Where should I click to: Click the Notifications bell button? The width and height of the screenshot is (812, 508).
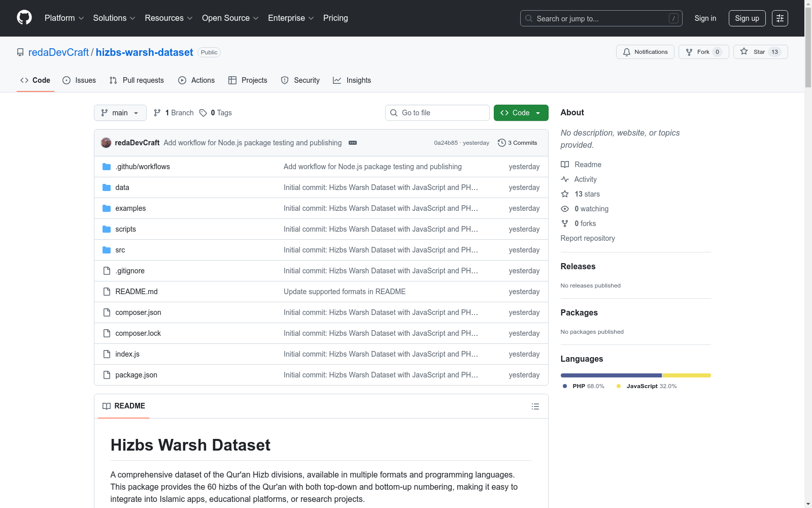(x=645, y=52)
